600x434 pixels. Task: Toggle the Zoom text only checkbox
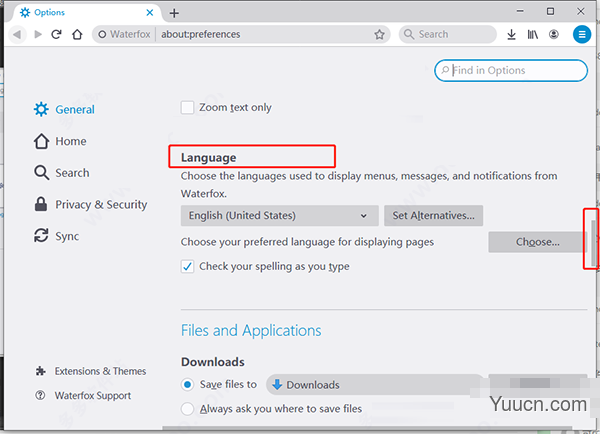pyautogui.click(x=187, y=108)
